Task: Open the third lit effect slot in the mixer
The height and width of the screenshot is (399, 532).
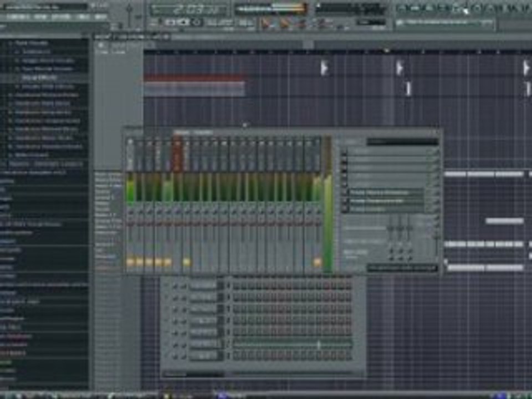Action: click(x=386, y=209)
